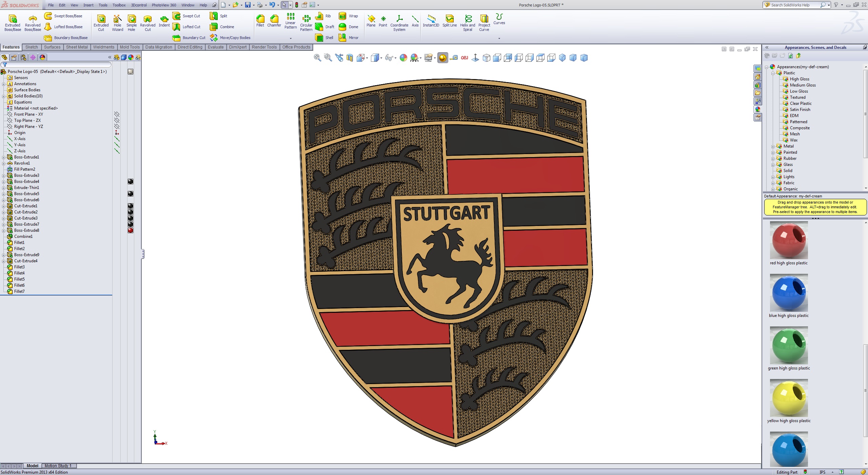Expand the Glass appearances folder
868x475 pixels.
tap(773, 165)
